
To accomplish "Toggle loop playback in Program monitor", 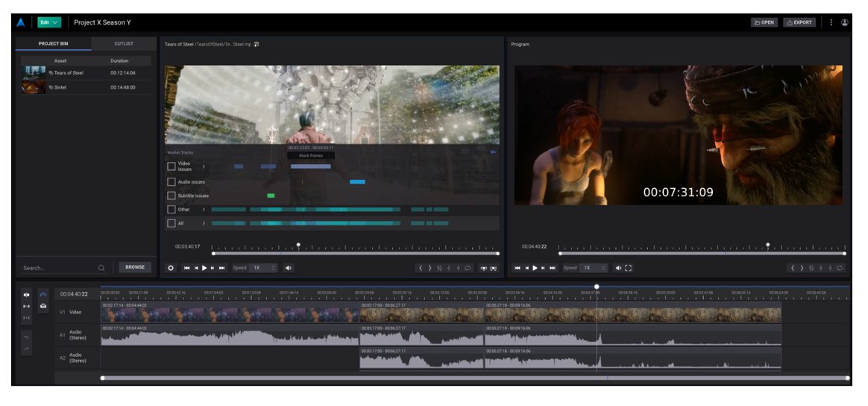I will pyautogui.click(x=840, y=268).
